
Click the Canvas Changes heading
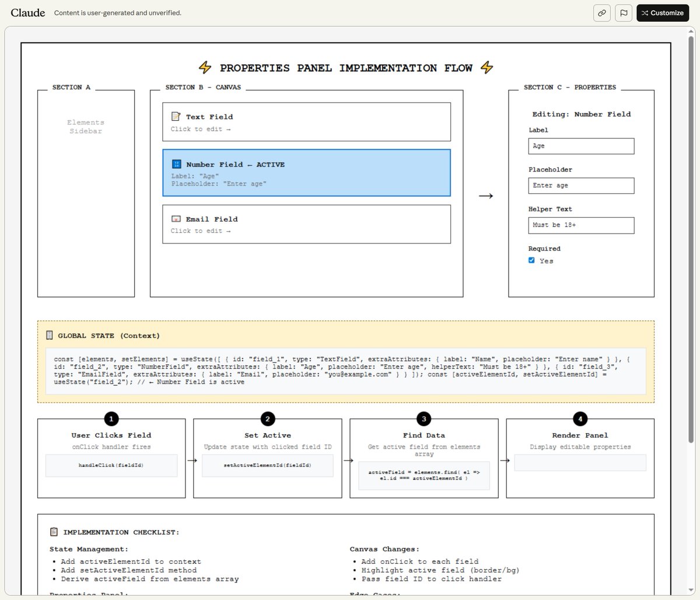tap(384, 549)
